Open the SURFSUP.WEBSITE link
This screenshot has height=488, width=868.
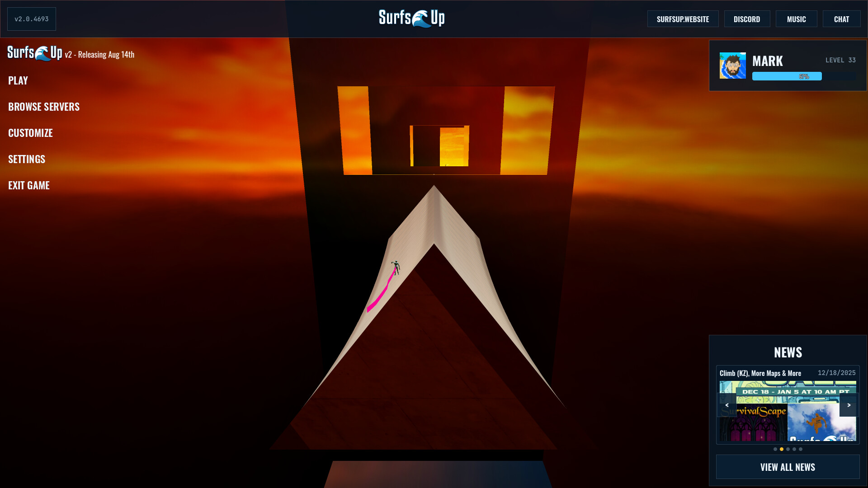(x=683, y=19)
